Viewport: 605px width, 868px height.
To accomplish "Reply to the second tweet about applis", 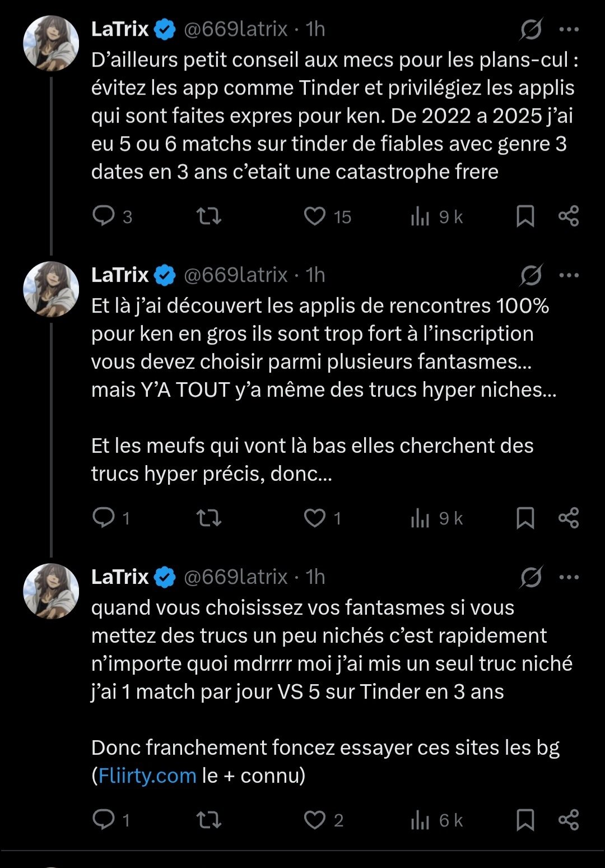I will [104, 518].
